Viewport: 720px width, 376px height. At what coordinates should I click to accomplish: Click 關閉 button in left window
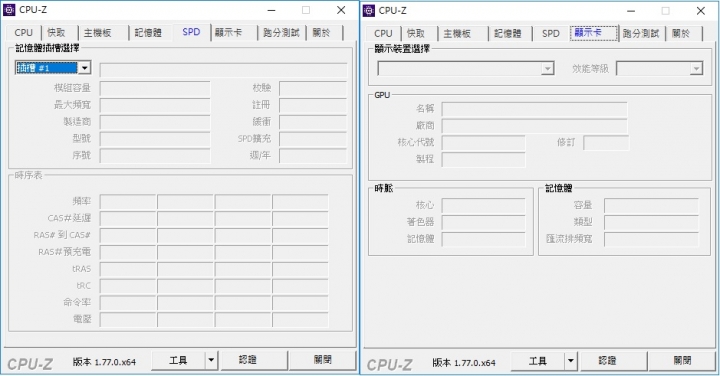(x=322, y=360)
